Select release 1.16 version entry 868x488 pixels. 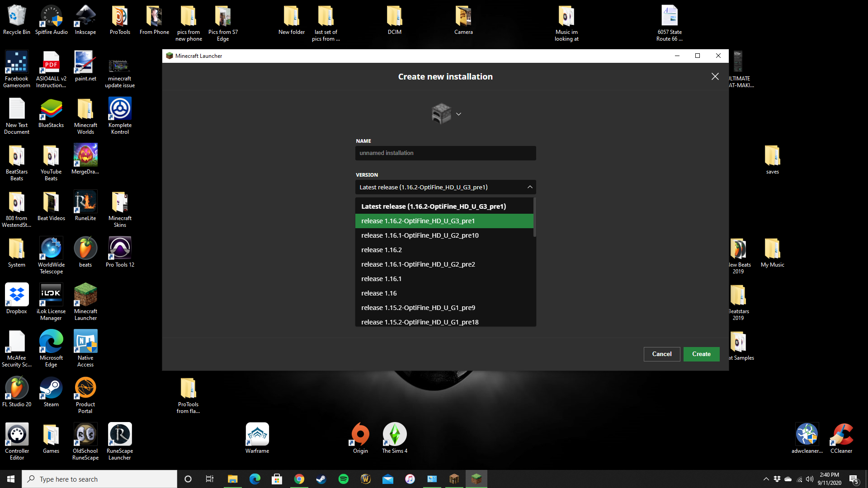pos(379,293)
